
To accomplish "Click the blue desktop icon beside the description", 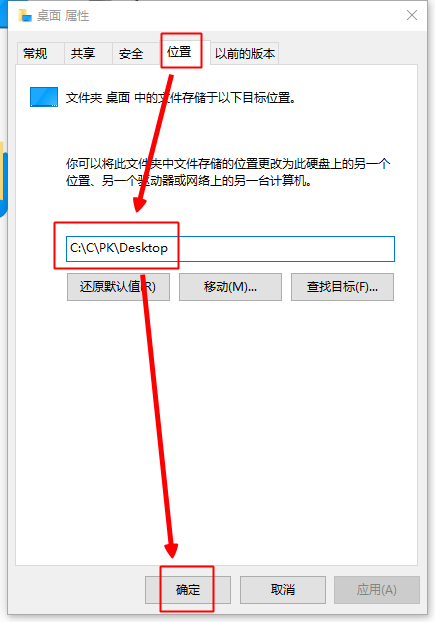I will (44, 97).
